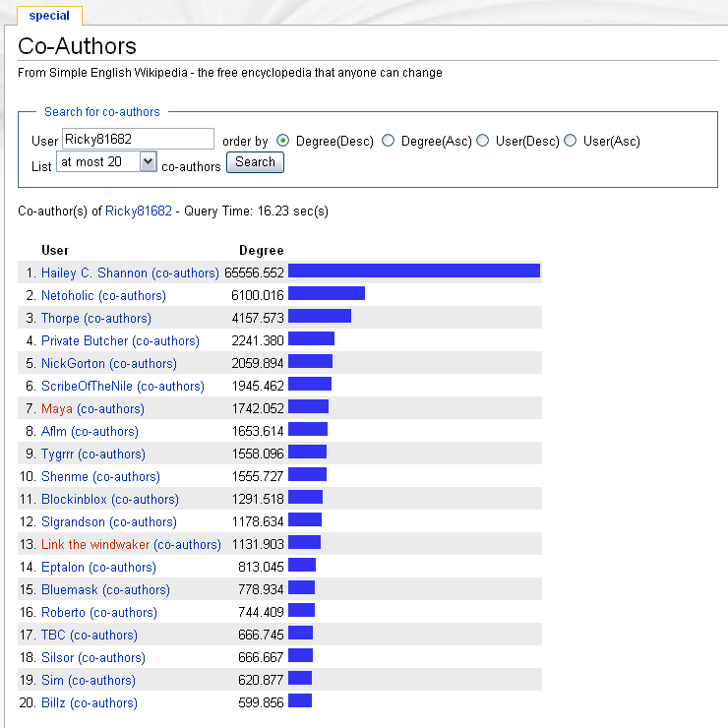The height and width of the screenshot is (728, 728).
Task: Open co-authors link for Shenme
Action: click(126, 476)
